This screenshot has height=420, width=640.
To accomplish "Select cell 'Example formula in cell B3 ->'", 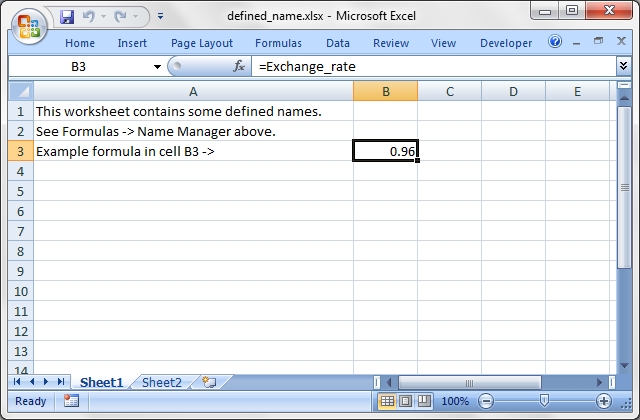I will click(193, 151).
